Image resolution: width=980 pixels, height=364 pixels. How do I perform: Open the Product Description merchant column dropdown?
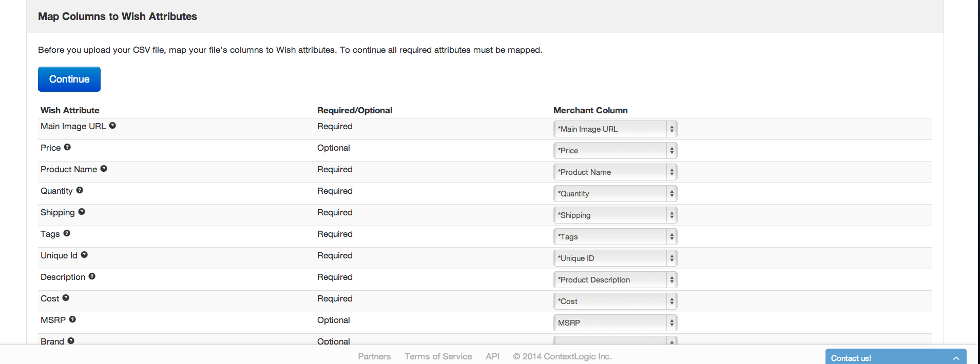(615, 280)
